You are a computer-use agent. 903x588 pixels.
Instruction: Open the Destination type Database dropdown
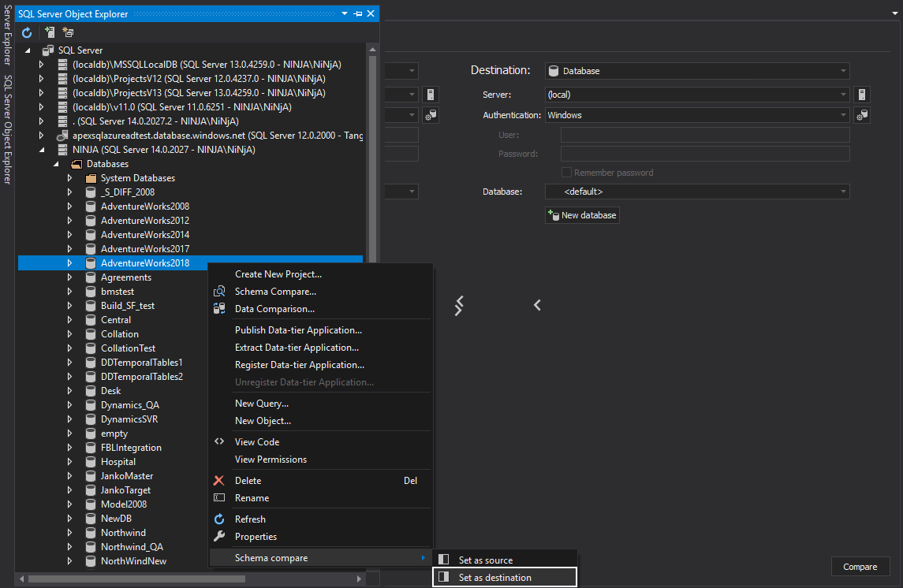tap(697, 71)
